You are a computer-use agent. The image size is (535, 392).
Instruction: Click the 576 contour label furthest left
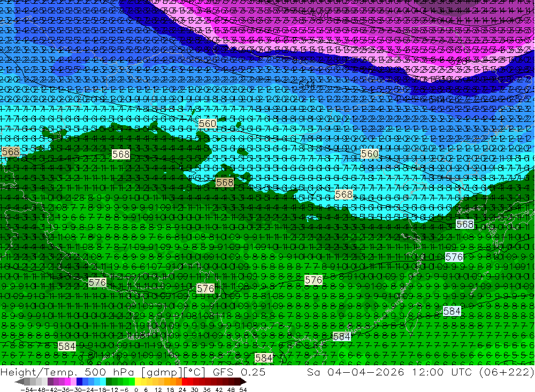tap(97, 282)
